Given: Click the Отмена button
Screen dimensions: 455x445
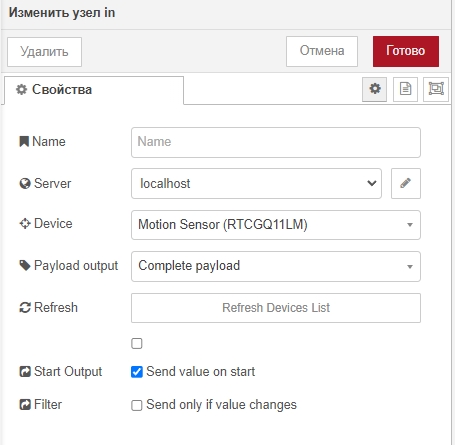Looking at the screenshot, I should point(322,51).
